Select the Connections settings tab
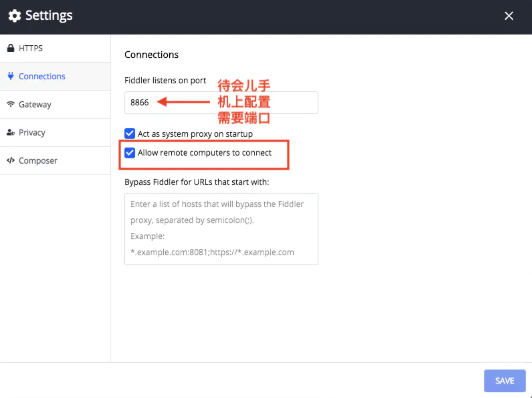Image resolution: width=532 pixels, height=398 pixels. tap(55, 76)
